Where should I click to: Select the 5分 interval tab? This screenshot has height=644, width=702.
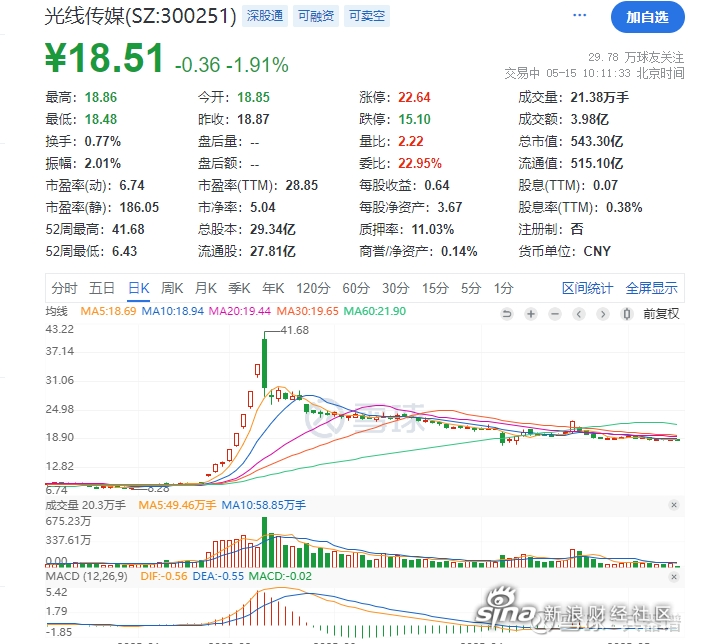coord(471,288)
